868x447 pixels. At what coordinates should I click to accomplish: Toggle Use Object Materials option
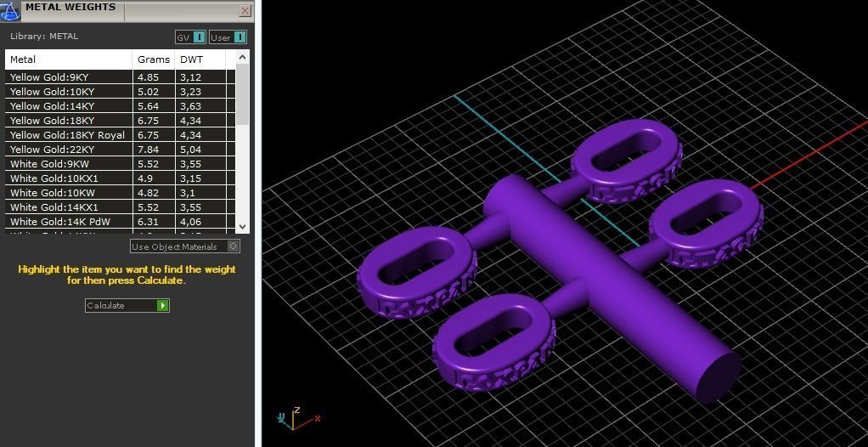click(185, 246)
